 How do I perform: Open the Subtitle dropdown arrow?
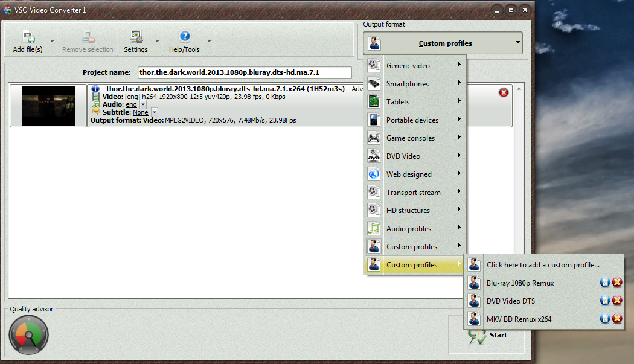pyautogui.click(x=155, y=112)
